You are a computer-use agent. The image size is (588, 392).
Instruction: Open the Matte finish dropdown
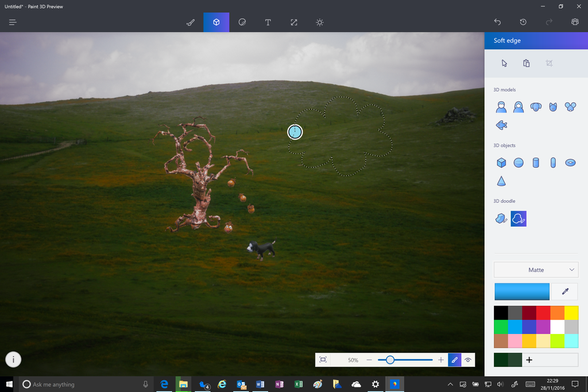(x=536, y=270)
